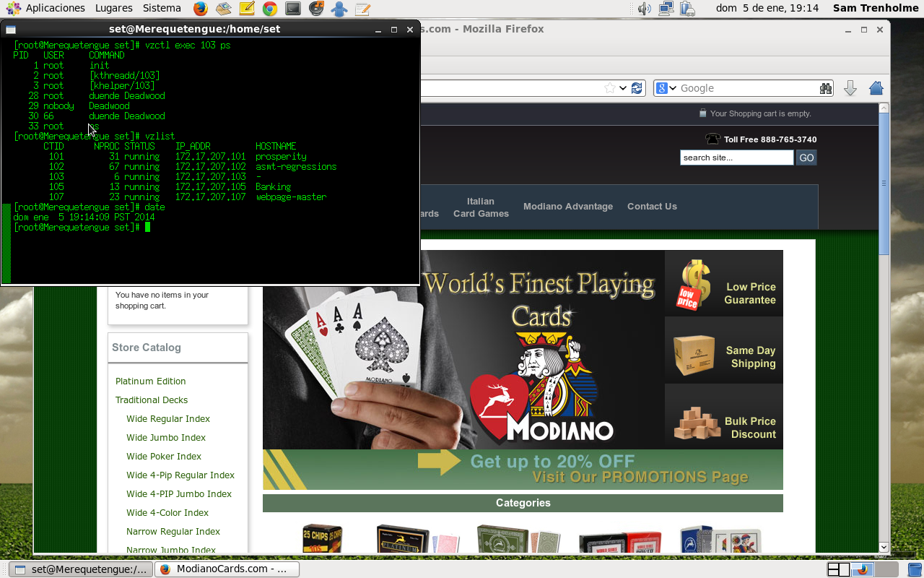The image size is (924, 578).
Task: Open the Narrow Regular Index link
Action: point(173,531)
